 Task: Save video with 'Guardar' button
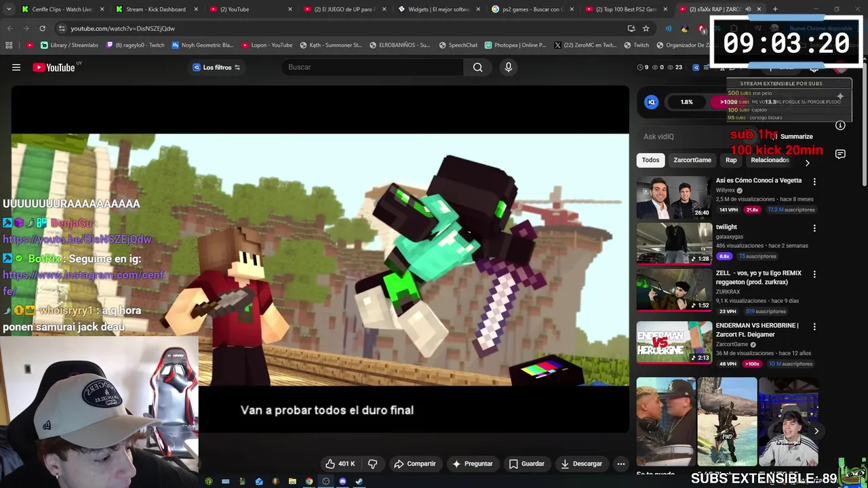(x=527, y=464)
